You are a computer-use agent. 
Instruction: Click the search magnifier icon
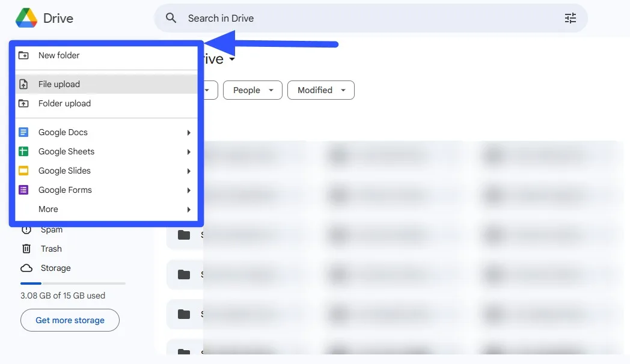171,18
